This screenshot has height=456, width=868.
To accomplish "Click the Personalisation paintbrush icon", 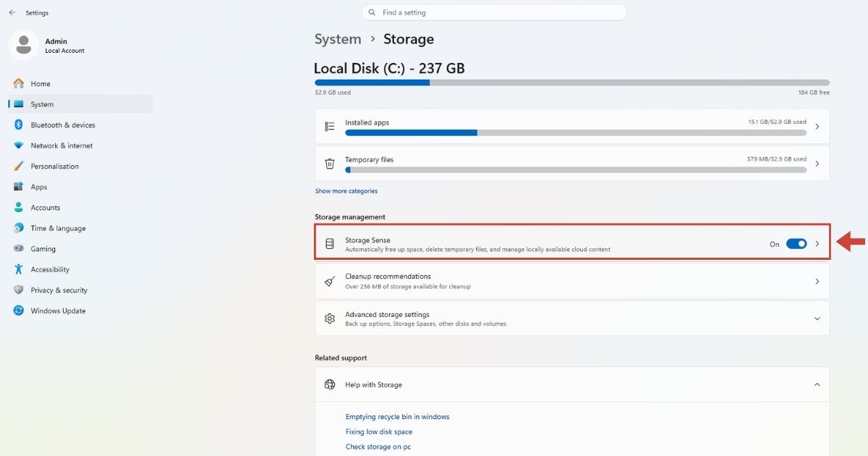I will click(18, 166).
